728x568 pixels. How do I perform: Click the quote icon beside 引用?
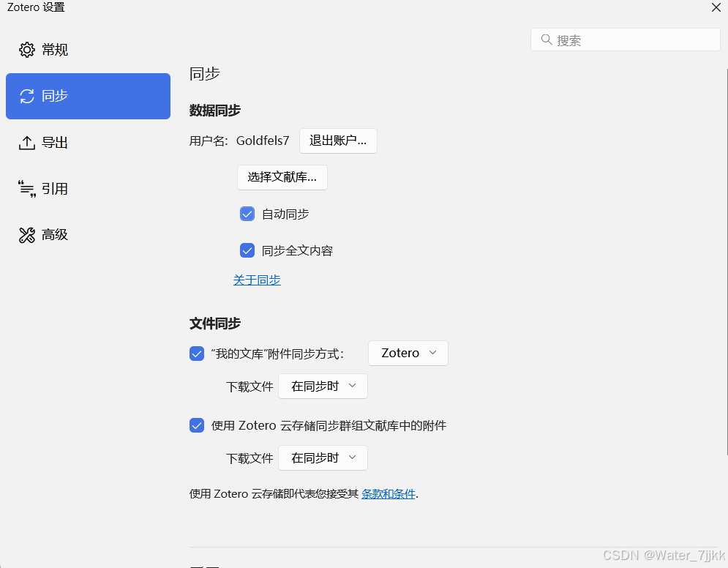(x=27, y=189)
